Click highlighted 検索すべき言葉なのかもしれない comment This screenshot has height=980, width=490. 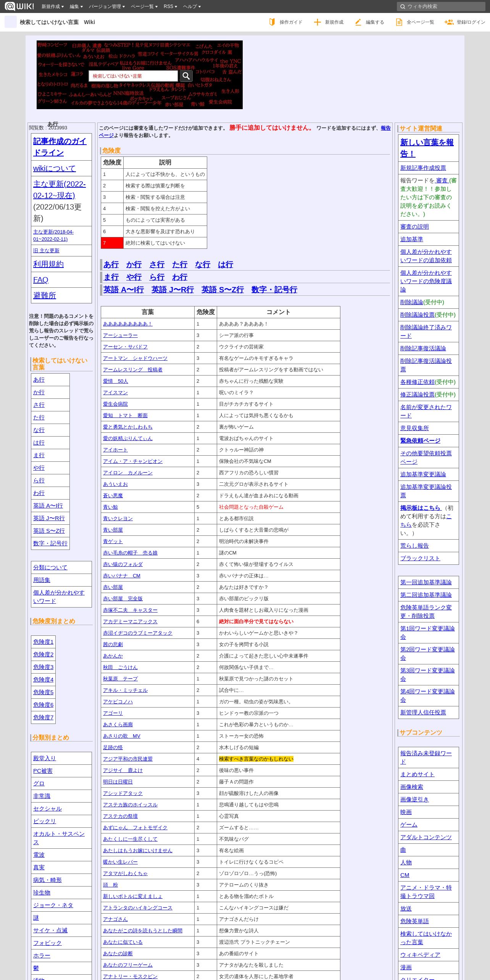click(256, 759)
